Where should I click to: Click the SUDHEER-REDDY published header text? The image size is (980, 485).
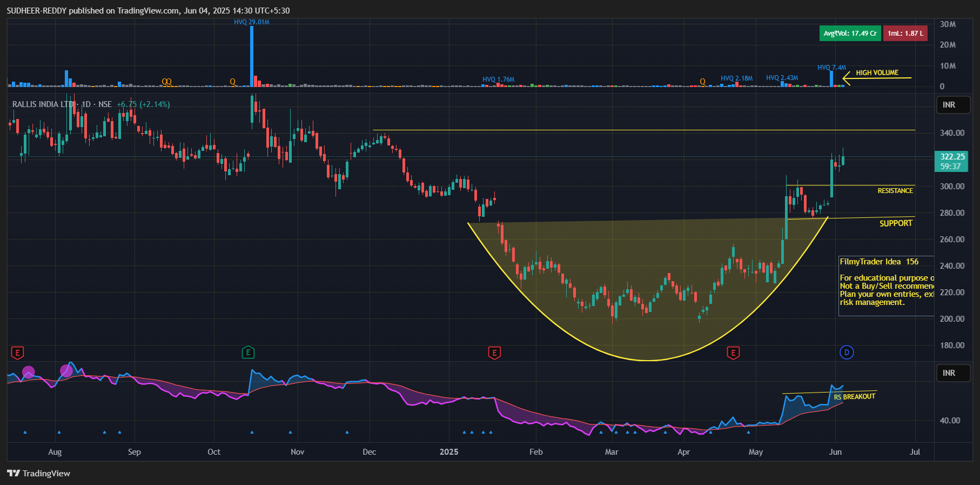148,11
